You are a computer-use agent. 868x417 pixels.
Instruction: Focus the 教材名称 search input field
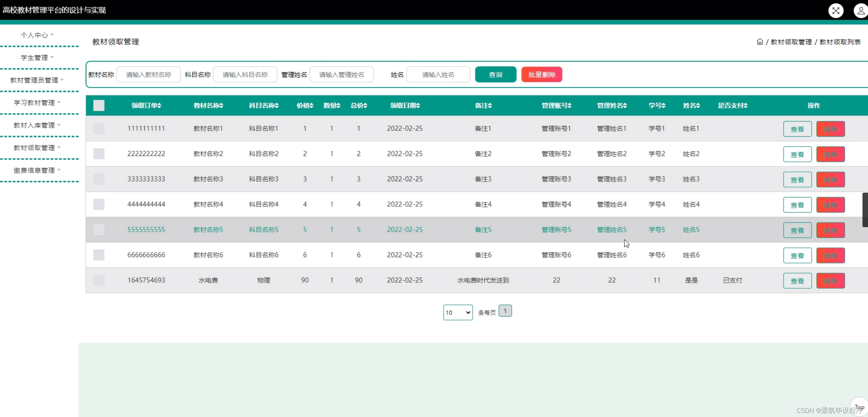(x=148, y=75)
